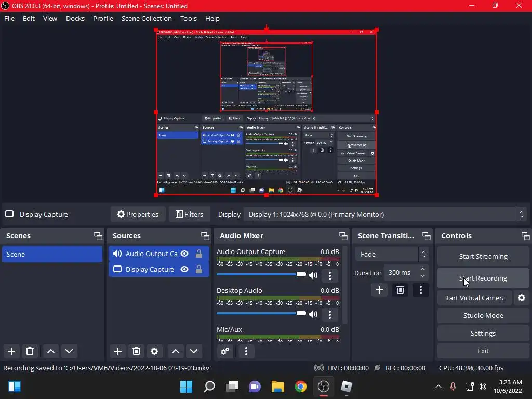Screen dimensions: 532x399
Task: Move scene up in Scenes list
Action: (x=51, y=351)
